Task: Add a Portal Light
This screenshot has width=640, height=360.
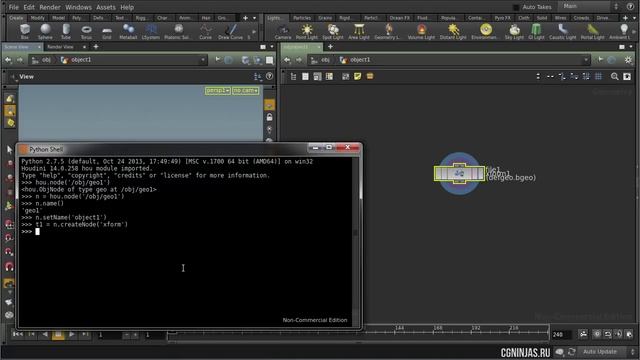Action: pos(592,31)
